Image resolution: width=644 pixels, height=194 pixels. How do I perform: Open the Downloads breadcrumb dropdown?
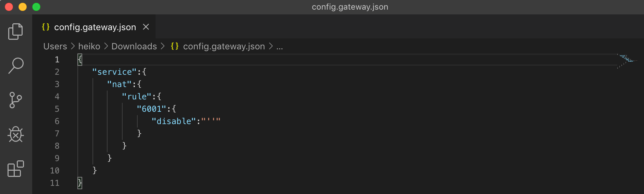pyautogui.click(x=134, y=46)
